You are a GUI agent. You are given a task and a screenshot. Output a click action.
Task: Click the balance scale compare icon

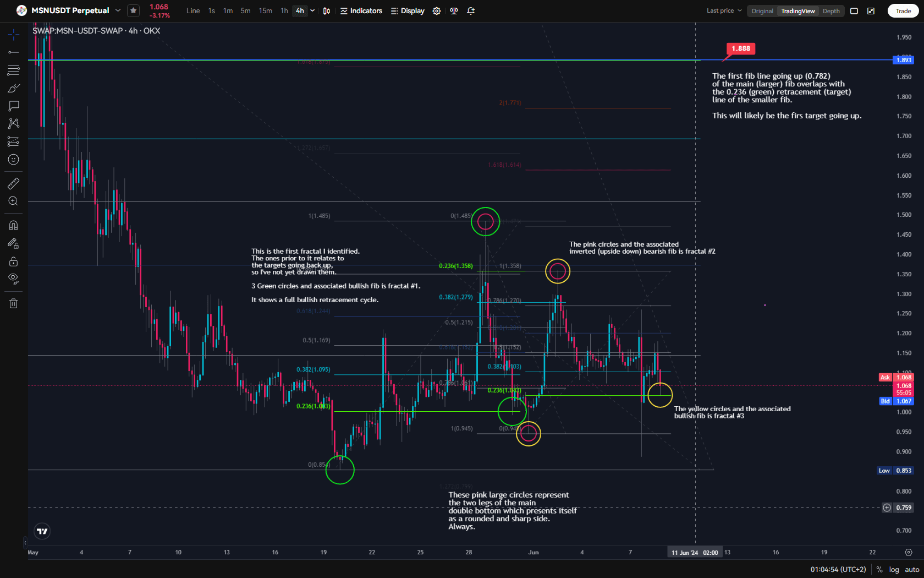coord(454,10)
